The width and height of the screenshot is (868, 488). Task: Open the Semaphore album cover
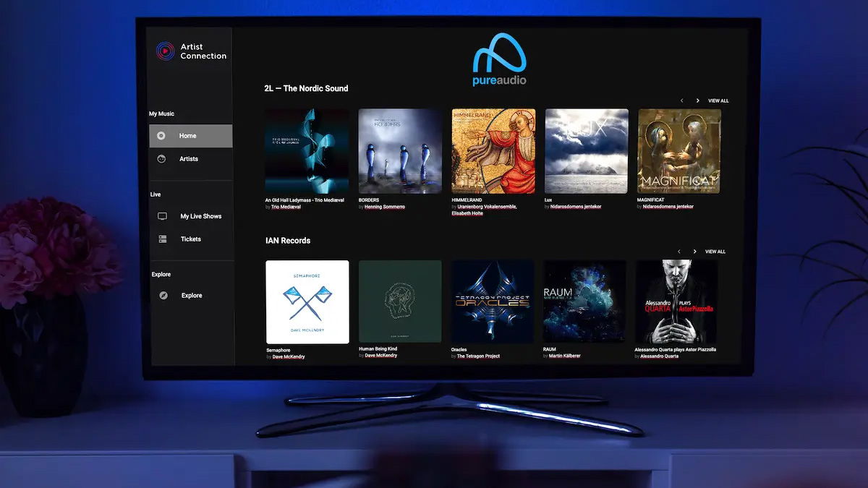pyautogui.click(x=307, y=302)
